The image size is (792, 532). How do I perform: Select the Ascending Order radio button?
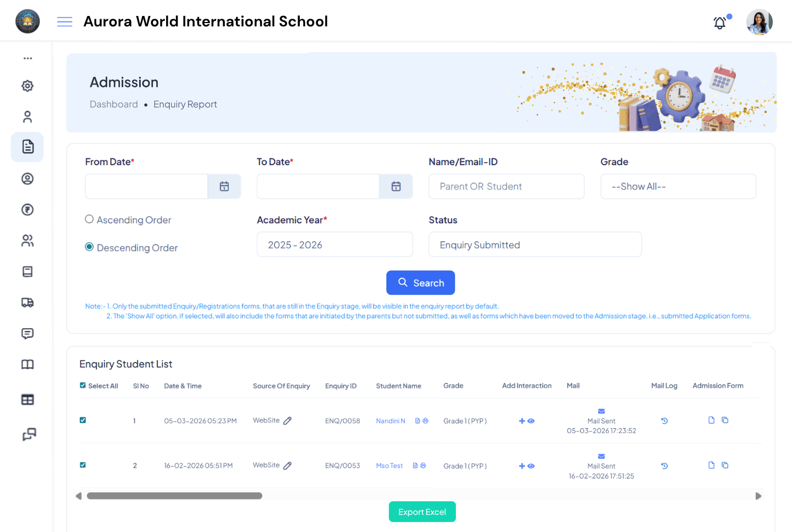(89, 219)
